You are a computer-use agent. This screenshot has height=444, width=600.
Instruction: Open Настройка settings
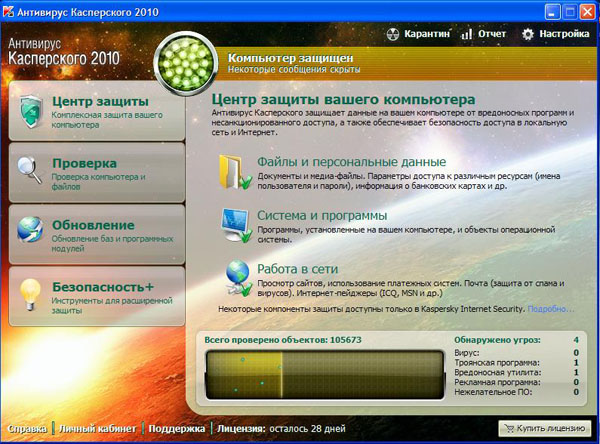click(556, 34)
